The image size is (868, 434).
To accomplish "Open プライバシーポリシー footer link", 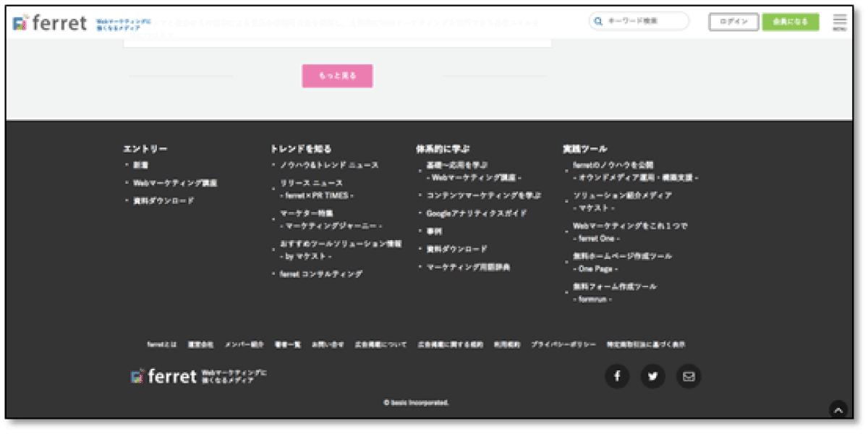I will [563, 345].
